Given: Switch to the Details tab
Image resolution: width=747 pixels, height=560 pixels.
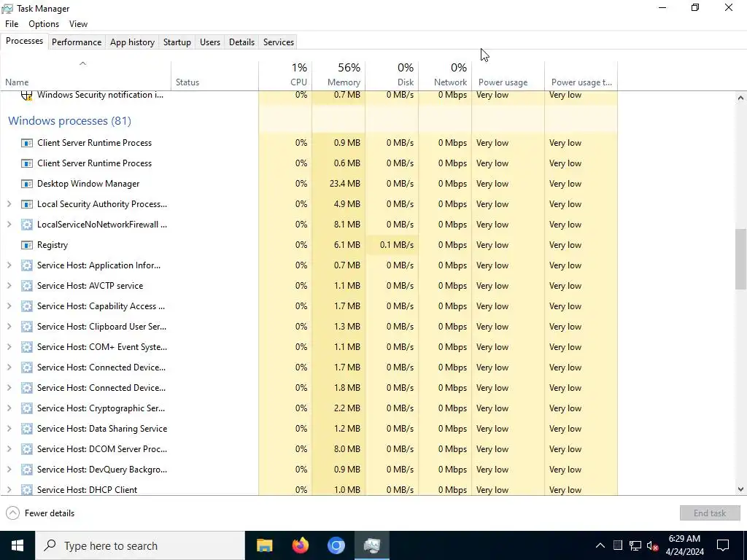Looking at the screenshot, I should (241, 42).
